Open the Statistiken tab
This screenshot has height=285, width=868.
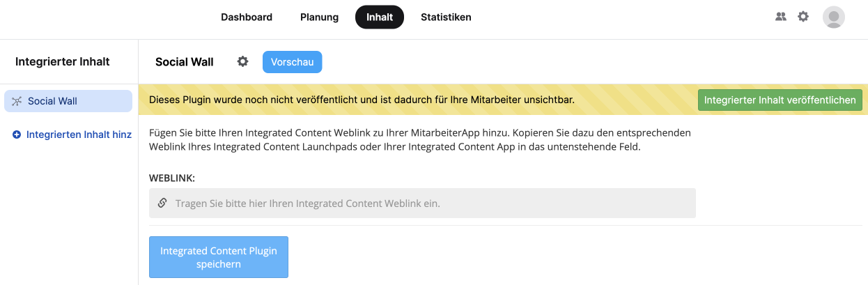pyautogui.click(x=446, y=17)
